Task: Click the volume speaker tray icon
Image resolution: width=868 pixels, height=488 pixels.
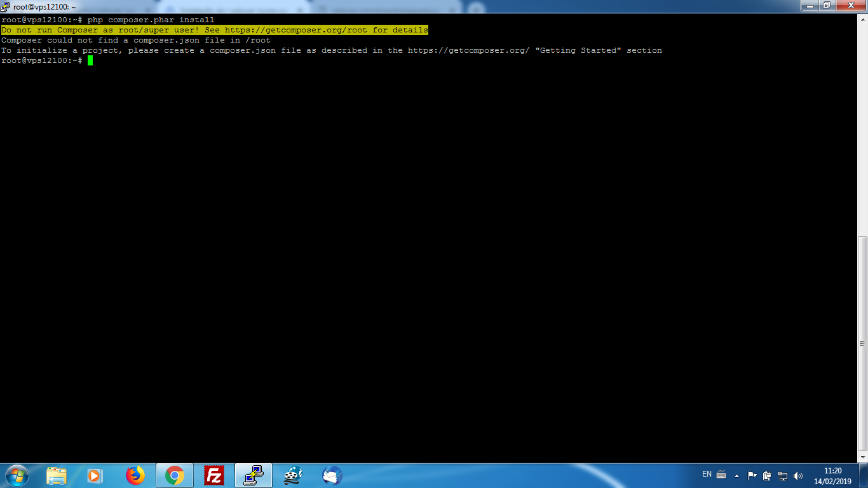Action: (x=798, y=475)
